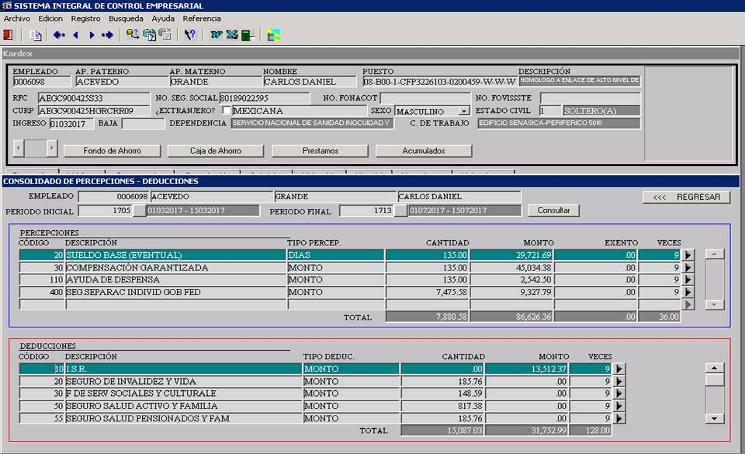
Task: Click the Consultar button
Action: 553,211
